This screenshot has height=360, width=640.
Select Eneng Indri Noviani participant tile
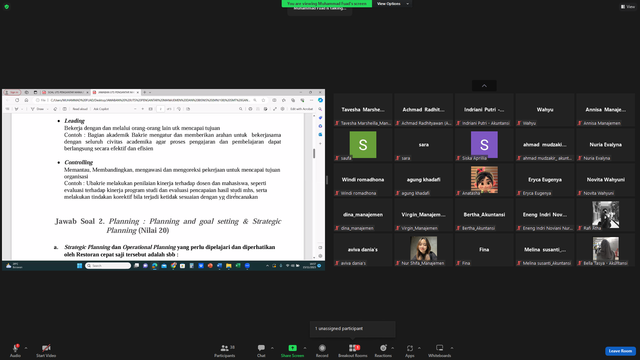pos(544,215)
